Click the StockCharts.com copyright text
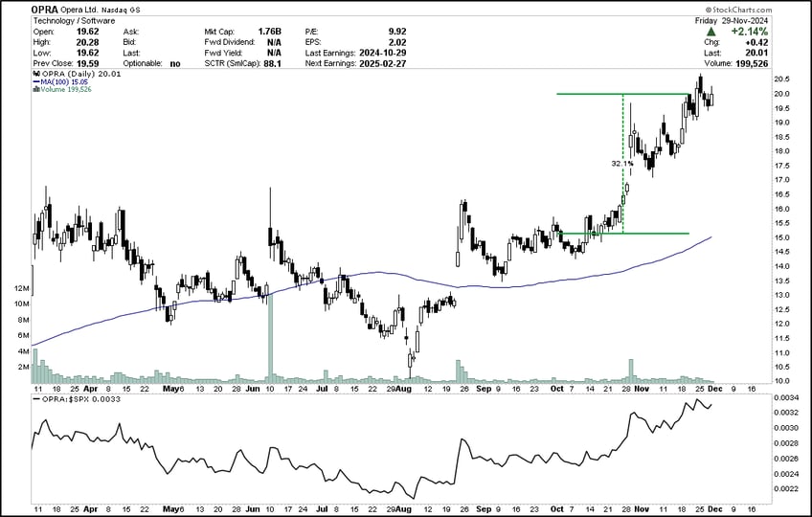The height and width of the screenshot is (517, 812). tap(738, 10)
